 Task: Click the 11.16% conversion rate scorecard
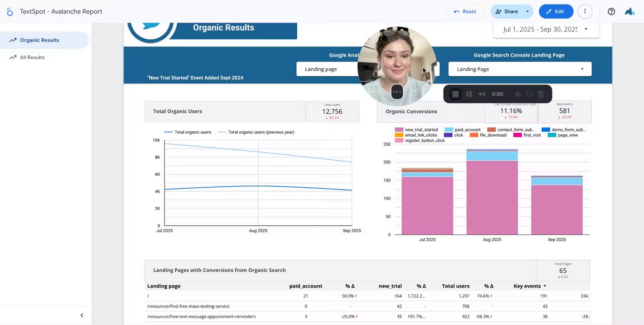point(511,111)
